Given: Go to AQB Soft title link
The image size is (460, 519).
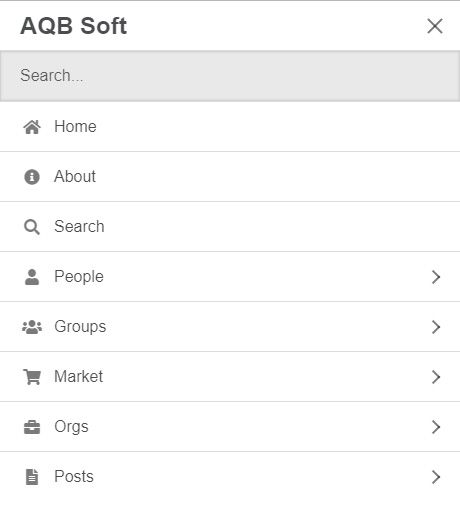Looking at the screenshot, I should (x=74, y=26).
